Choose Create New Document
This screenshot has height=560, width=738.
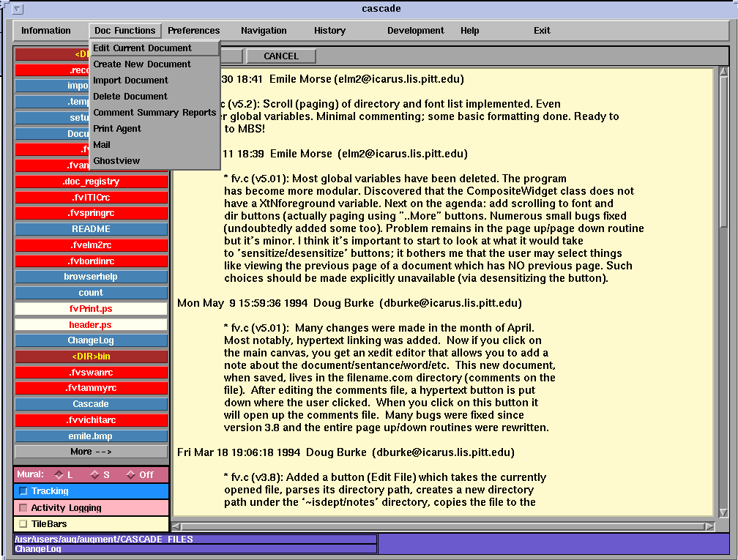tap(154, 64)
